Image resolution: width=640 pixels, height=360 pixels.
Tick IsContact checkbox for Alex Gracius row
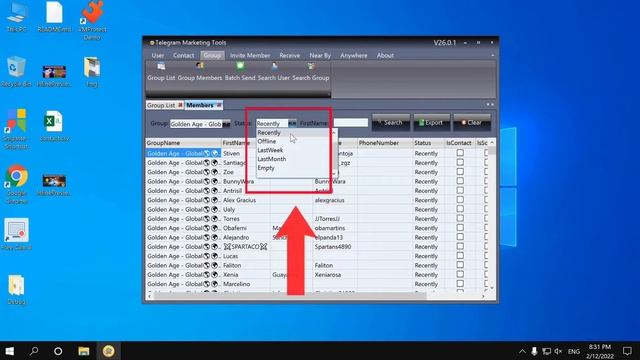[x=460, y=200]
